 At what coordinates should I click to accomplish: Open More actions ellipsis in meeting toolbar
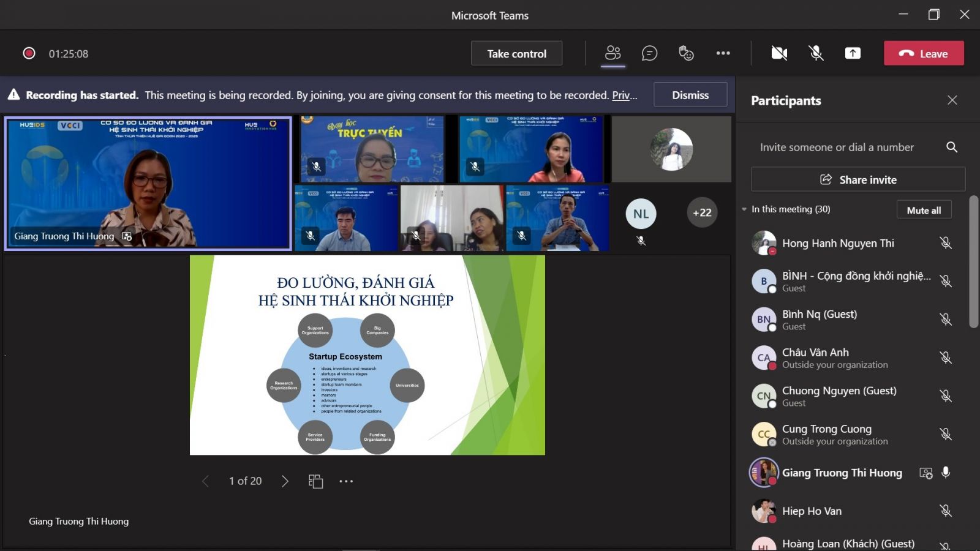723,53
